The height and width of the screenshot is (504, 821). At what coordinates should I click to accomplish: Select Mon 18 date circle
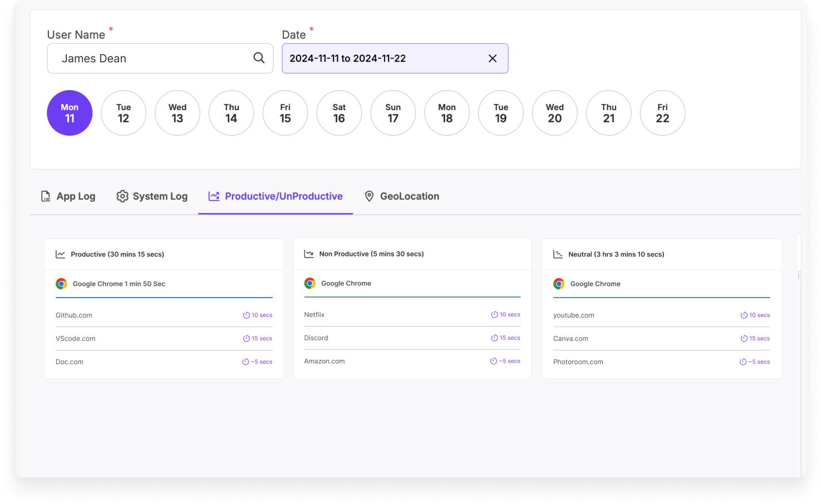pos(447,113)
